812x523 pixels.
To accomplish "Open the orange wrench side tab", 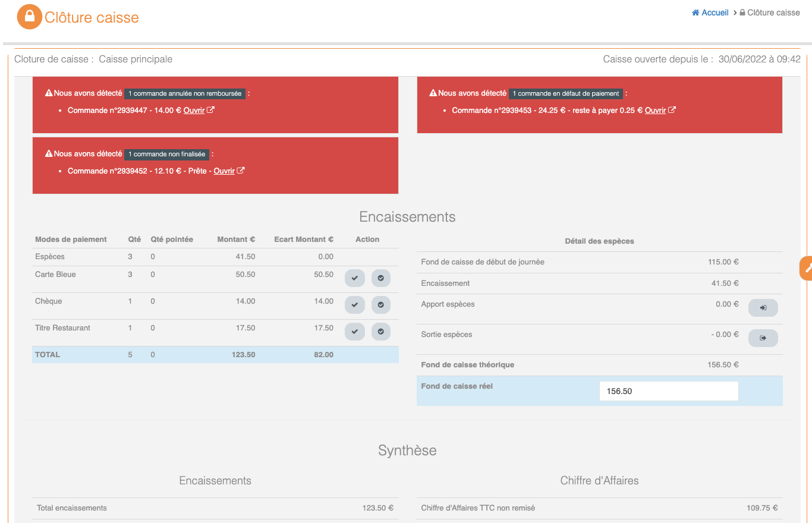I will 807,268.
